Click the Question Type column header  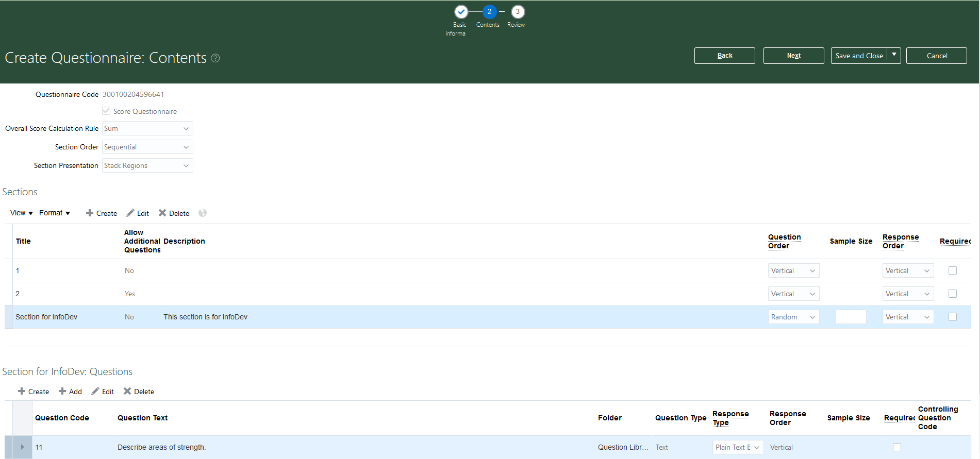(680, 418)
